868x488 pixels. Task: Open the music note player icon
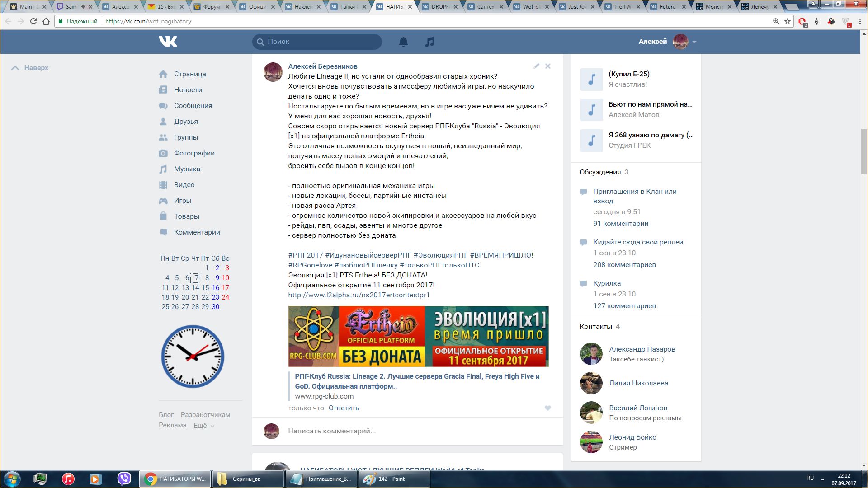coord(429,42)
